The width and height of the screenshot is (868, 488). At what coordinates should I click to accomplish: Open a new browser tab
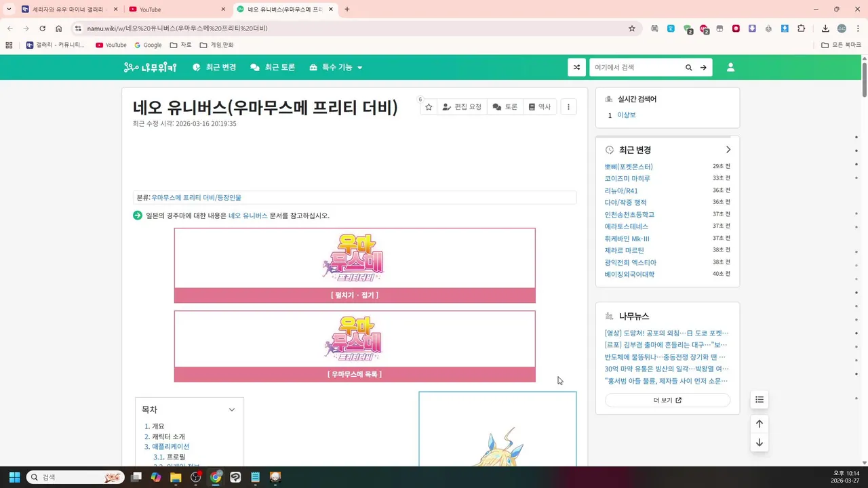(x=347, y=9)
